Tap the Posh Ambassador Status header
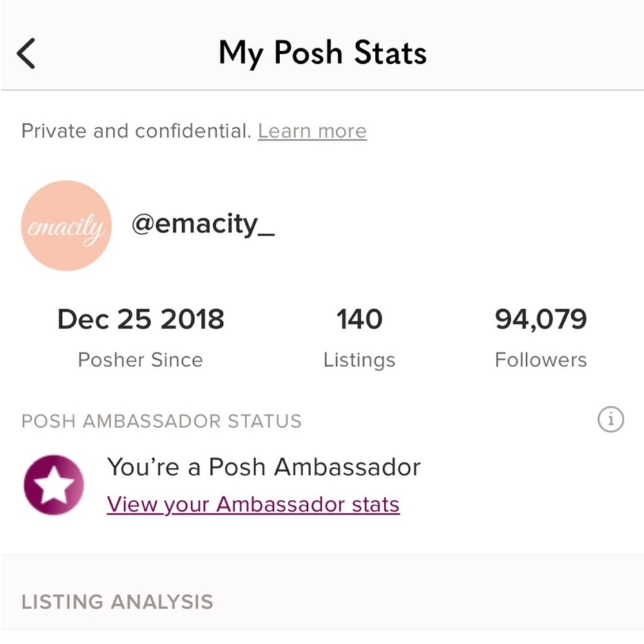Screen dimensions: 644x644 point(162,421)
